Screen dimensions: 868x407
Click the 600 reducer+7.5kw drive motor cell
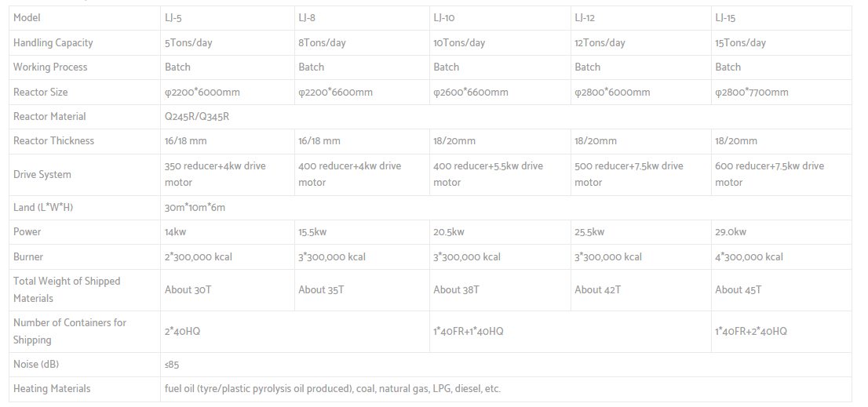point(769,174)
